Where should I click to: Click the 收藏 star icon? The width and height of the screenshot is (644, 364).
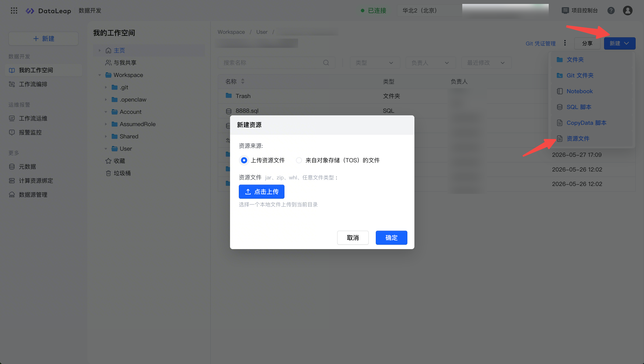108,161
